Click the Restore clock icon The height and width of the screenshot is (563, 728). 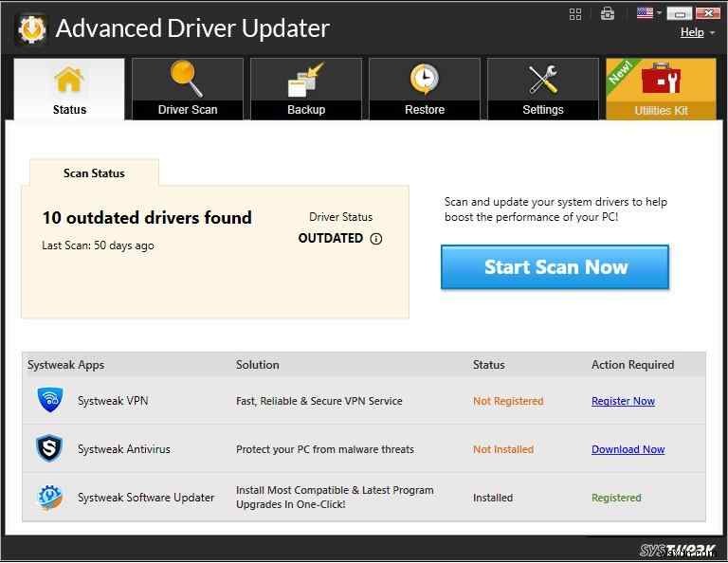click(x=425, y=79)
